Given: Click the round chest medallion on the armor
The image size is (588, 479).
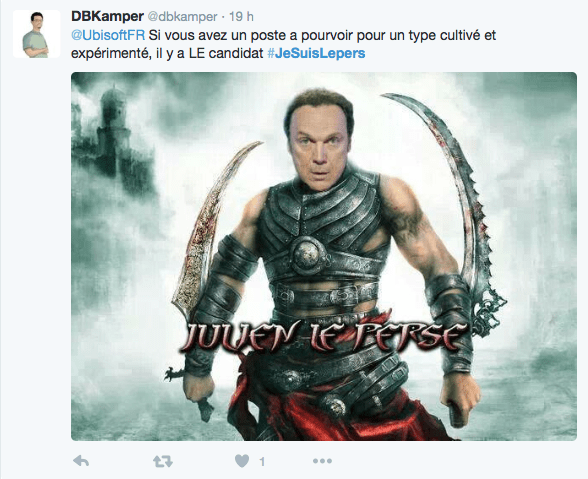Looking at the screenshot, I should point(308,255).
